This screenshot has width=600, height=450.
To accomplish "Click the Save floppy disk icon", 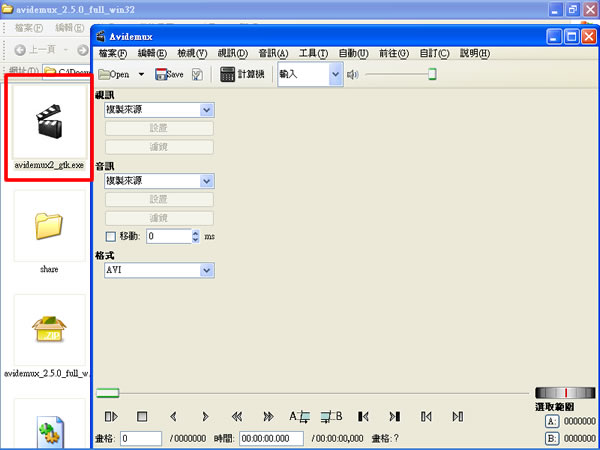I will click(161, 74).
